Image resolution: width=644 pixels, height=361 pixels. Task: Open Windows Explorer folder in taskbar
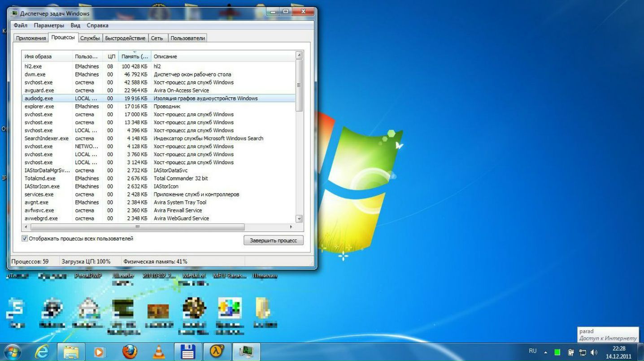pyautogui.click(x=71, y=352)
